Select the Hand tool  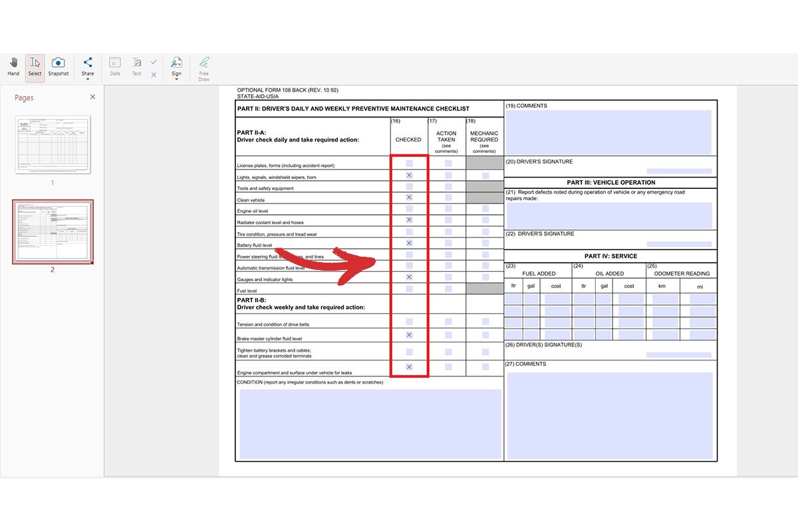coord(13,66)
